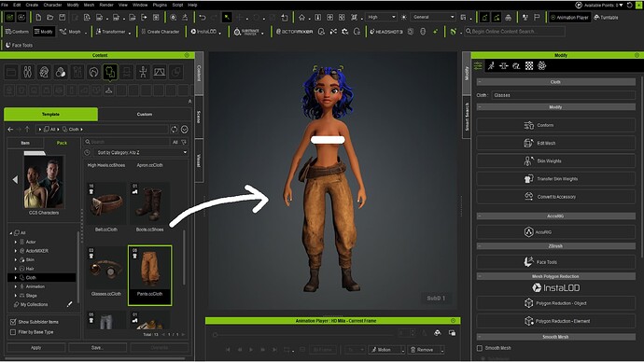Click the Polygon Reduction - Object button
The width and height of the screenshot is (644, 362).
pyautogui.click(x=555, y=303)
